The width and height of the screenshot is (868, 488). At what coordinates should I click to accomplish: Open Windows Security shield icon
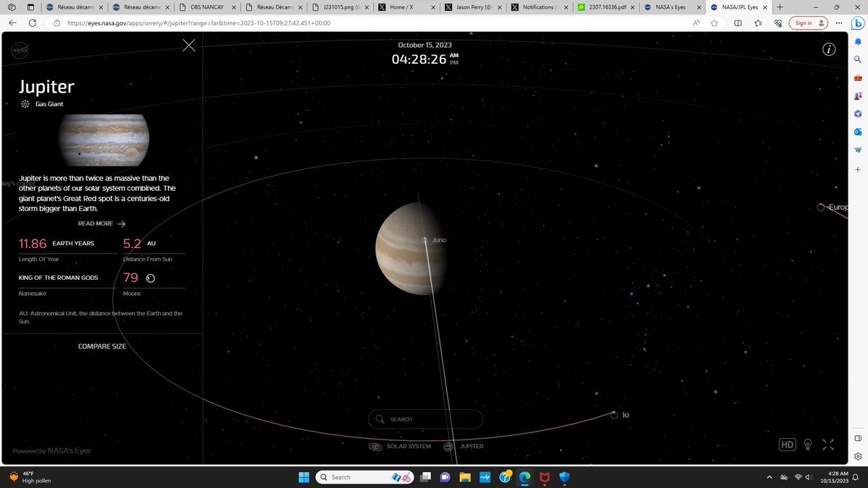pos(564,477)
